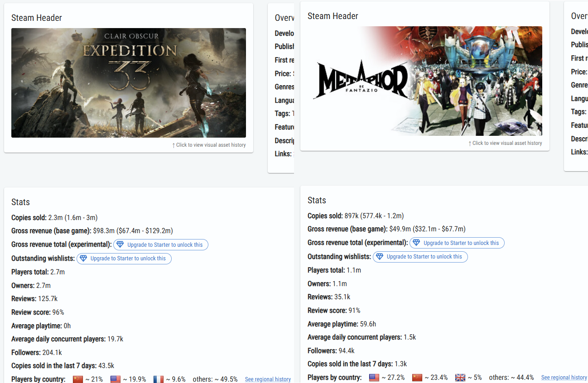588x383 pixels.
Task: Click Copies sold 2.3m (1.6m - 3m) text
Action: [x=54, y=218]
